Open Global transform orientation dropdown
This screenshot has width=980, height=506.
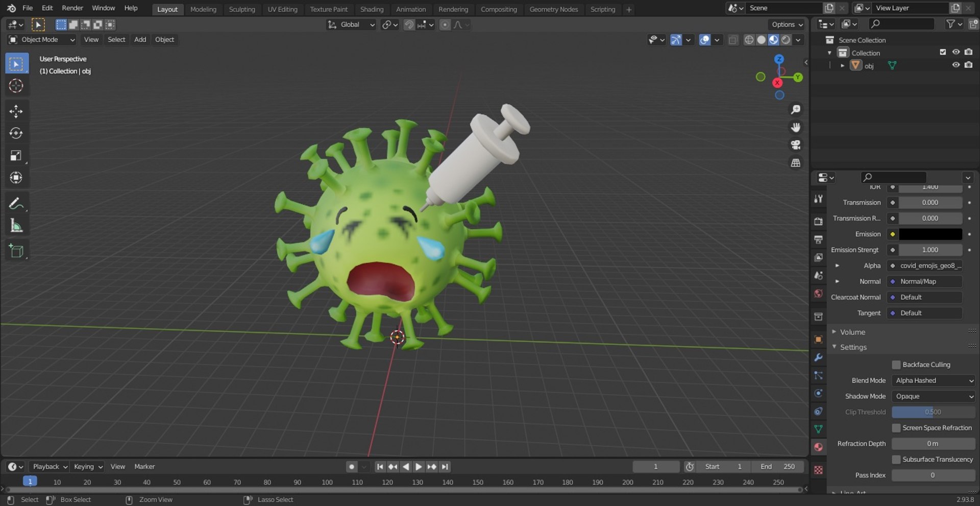(x=351, y=25)
